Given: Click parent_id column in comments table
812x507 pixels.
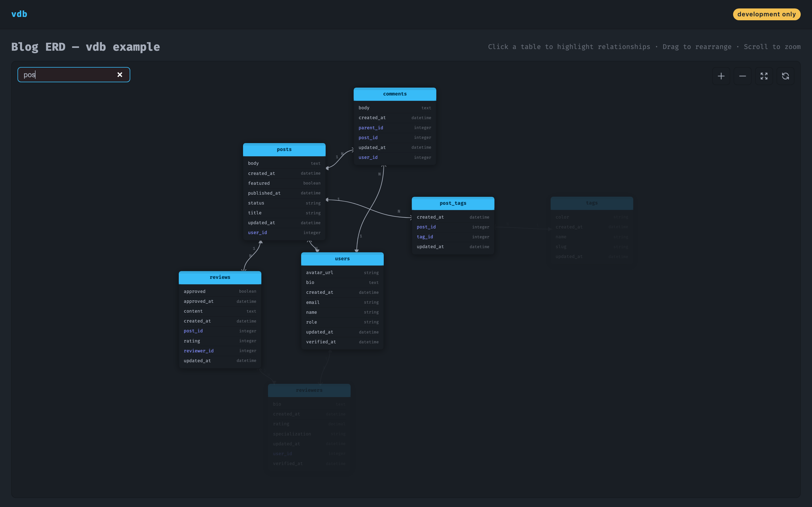Looking at the screenshot, I should [371, 128].
